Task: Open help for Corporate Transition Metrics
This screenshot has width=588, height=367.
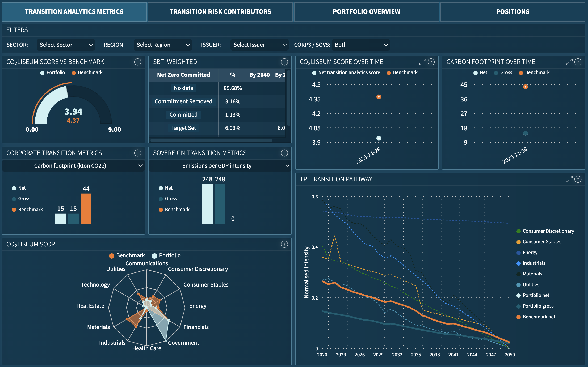Action: [137, 153]
